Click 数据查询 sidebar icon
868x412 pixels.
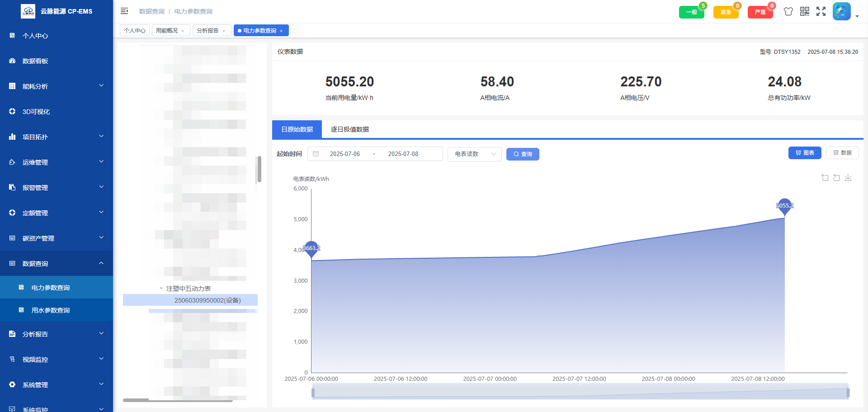click(x=12, y=263)
